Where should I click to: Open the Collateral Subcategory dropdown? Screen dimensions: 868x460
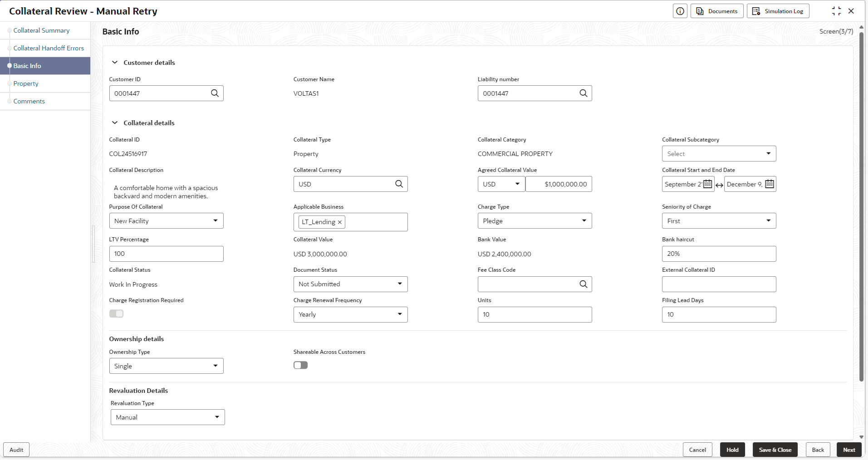(719, 153)
